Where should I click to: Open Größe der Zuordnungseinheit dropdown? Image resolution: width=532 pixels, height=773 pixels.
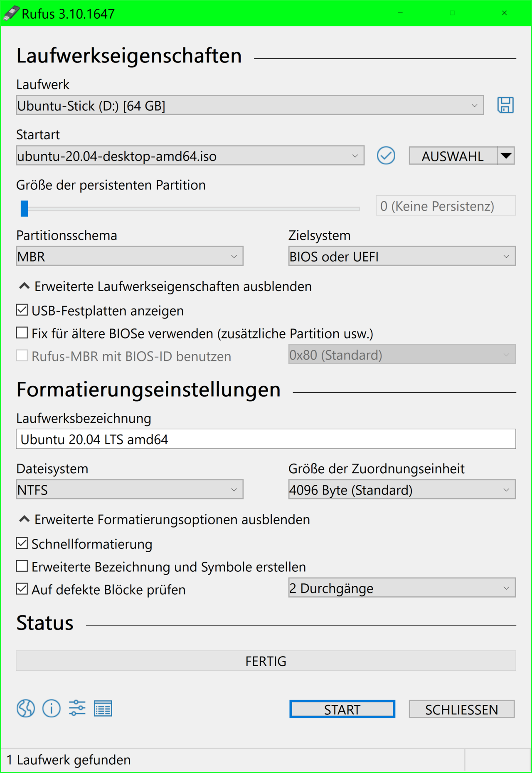click(402, 490)
